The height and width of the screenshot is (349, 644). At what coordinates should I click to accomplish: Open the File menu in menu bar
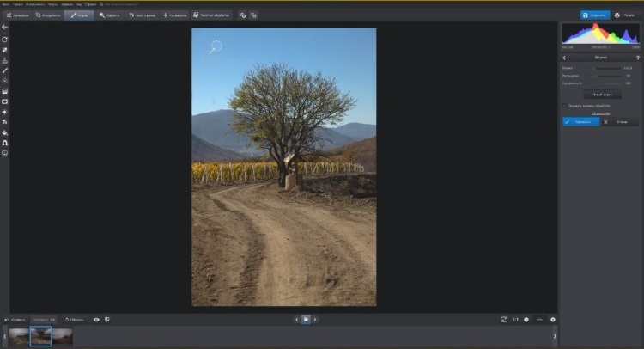click(5, 4)
